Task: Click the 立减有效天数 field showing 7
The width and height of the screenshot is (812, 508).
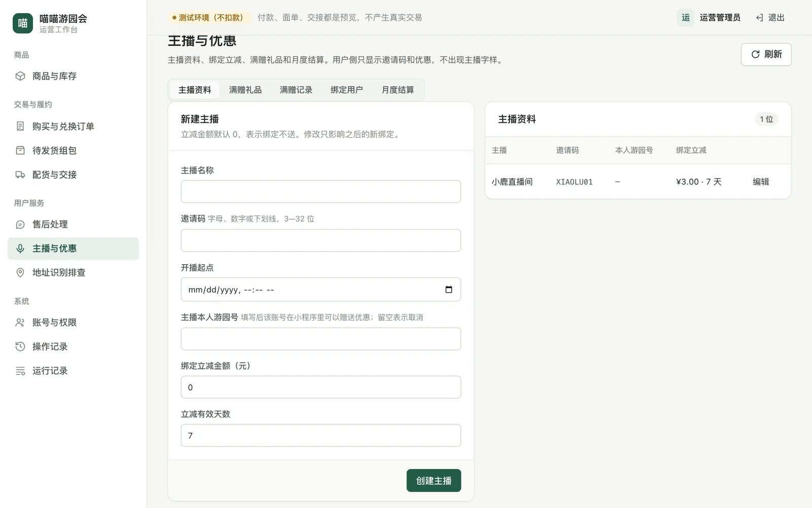Action: tap(321, 435)
